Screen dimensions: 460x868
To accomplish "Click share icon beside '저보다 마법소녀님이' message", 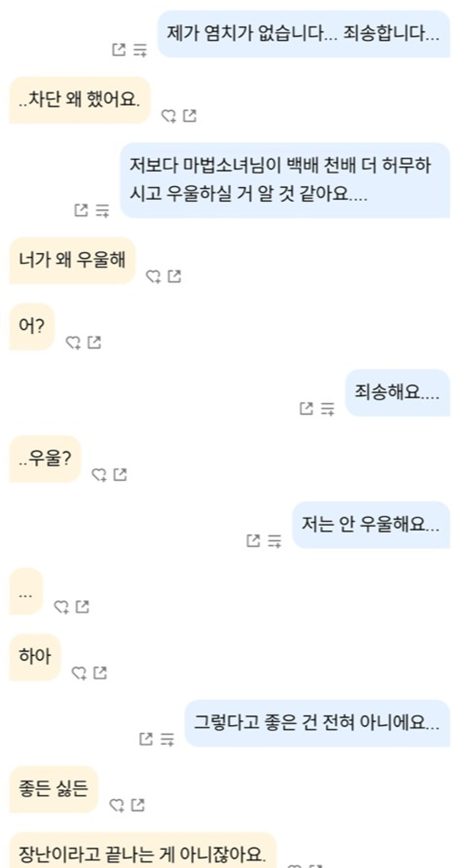I will (x=81, y=210).
